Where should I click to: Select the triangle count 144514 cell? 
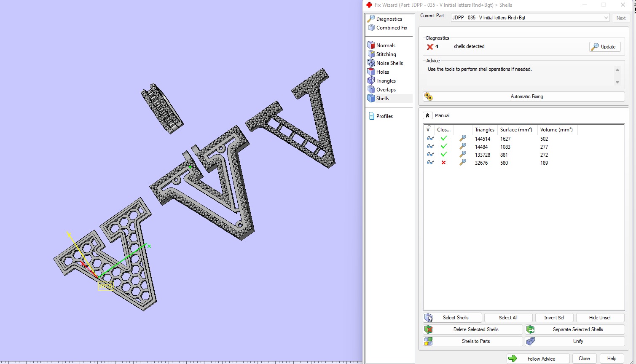[483, 139]
